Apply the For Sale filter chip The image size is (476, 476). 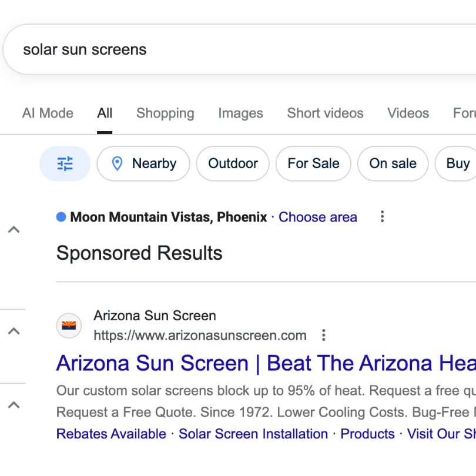coord(313,163)
